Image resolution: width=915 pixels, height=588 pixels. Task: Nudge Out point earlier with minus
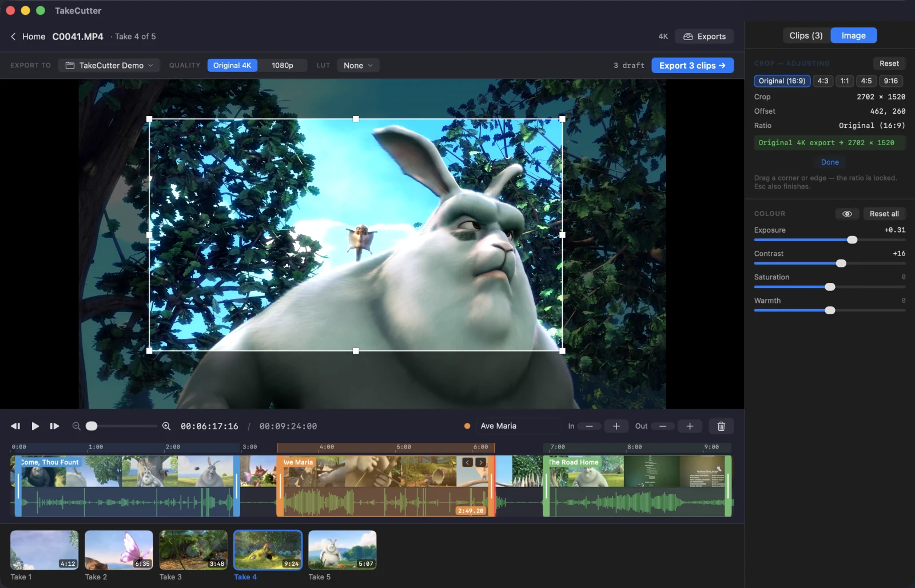663,426
